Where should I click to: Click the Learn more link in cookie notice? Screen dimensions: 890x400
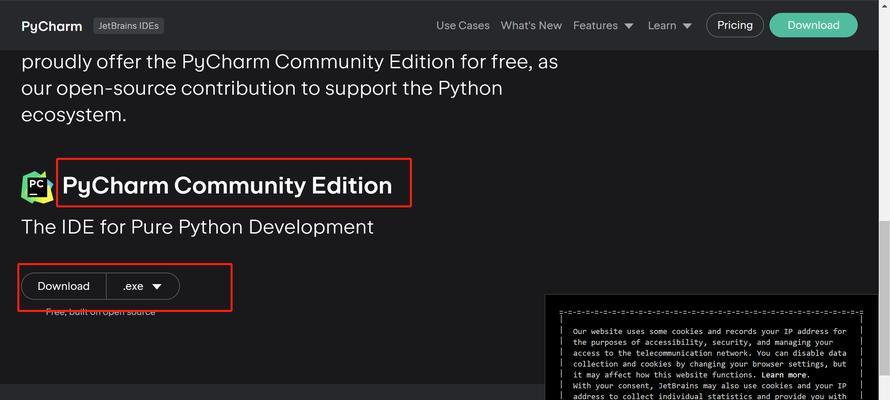[x=786, y=375]
